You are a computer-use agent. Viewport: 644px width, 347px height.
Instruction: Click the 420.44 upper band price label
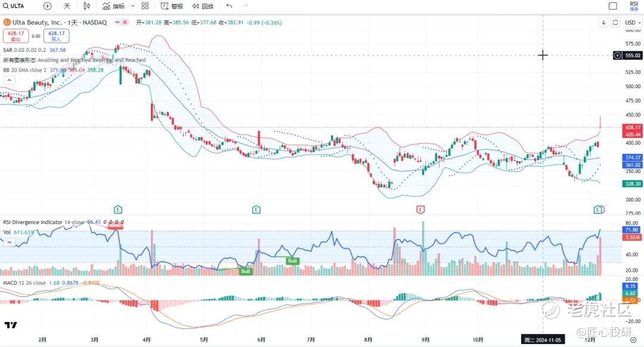coord(633,135)
